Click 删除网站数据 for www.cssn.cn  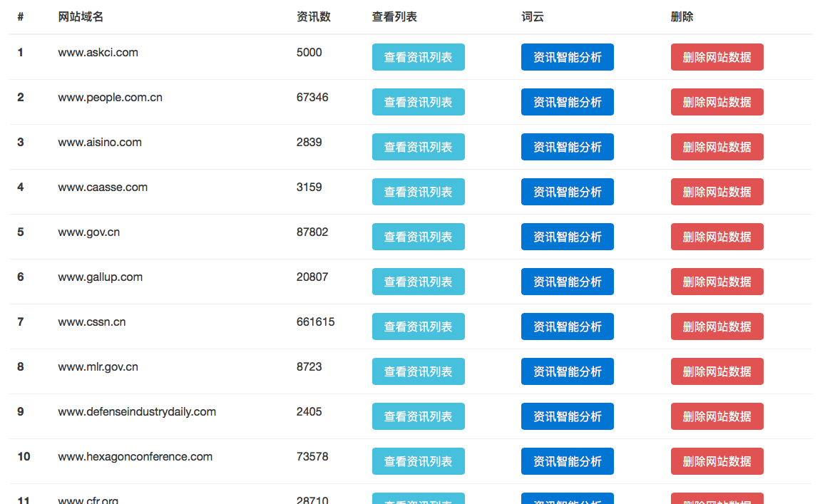(x=717, y=326)
